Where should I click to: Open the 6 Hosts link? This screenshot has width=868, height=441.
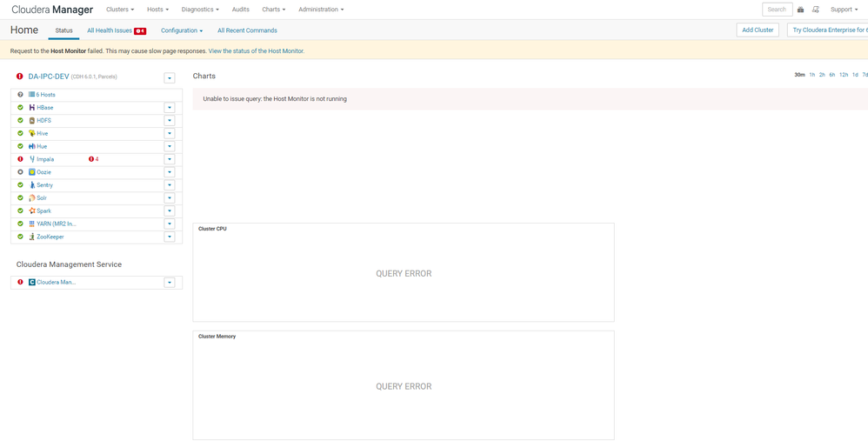(x=46, y=95)
